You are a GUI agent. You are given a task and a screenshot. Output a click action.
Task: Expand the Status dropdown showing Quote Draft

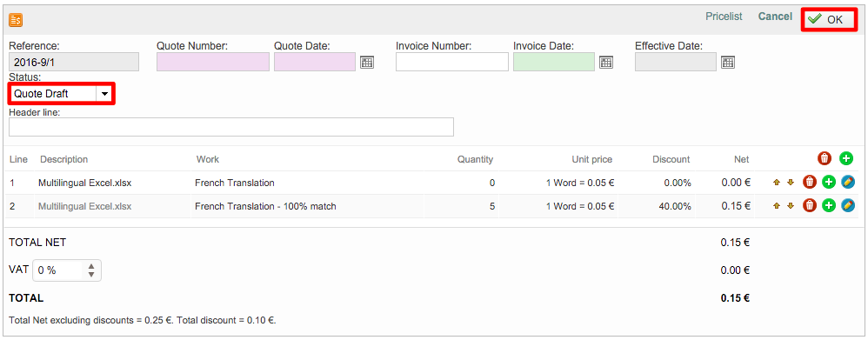61,94
